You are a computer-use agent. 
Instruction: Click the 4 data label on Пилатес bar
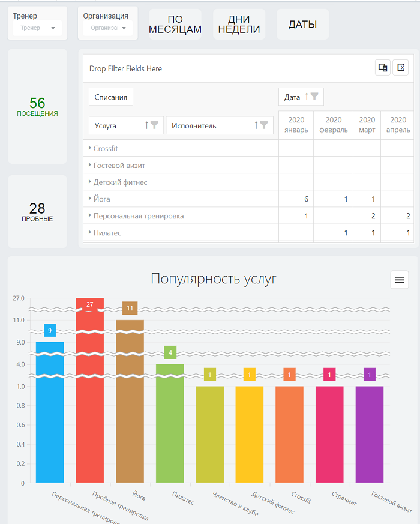[170, 352]
